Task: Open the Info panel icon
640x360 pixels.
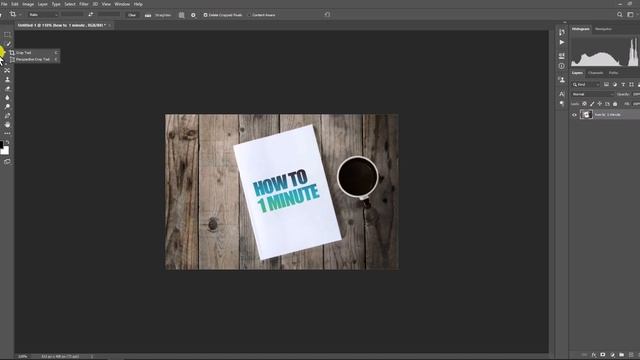Action: point(562,66)
